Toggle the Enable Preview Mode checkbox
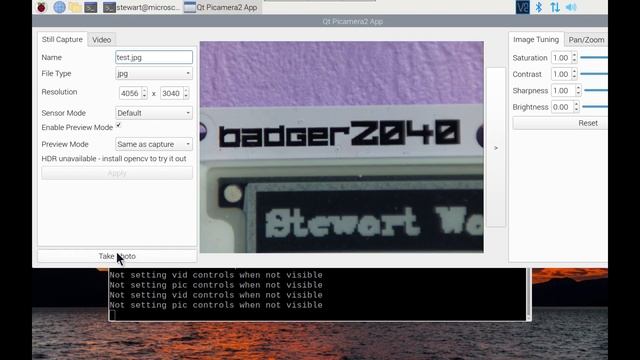 (x=118, y=125)
